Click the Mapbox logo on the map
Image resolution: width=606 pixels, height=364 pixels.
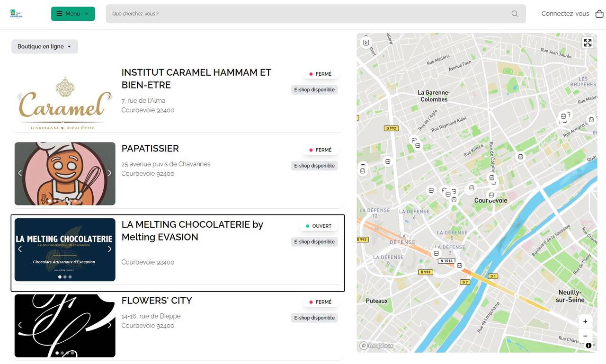click(x=375, y=345)
